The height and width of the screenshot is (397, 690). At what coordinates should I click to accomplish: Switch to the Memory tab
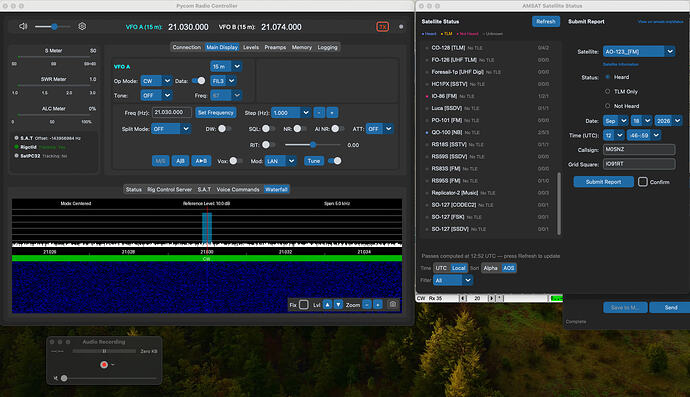[x=301, y=47]
